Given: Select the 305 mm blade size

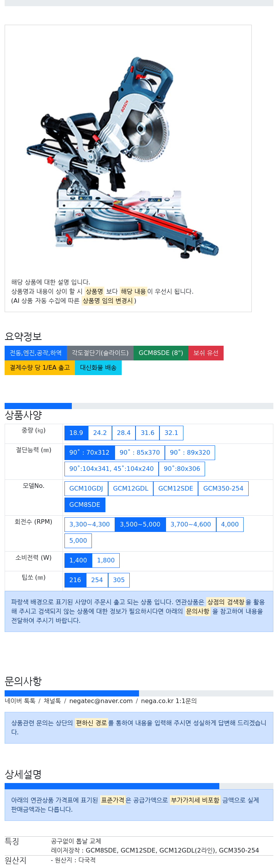Looking at the screenshot, I should (119, 580).
